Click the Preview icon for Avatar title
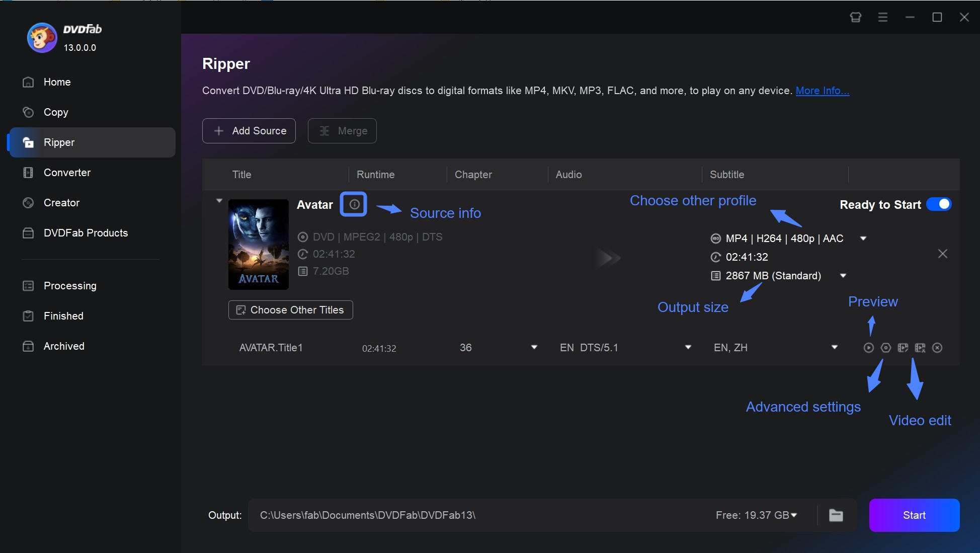This screenshot has width=980, height=553. pyautogui.click(x=868, y=348)
